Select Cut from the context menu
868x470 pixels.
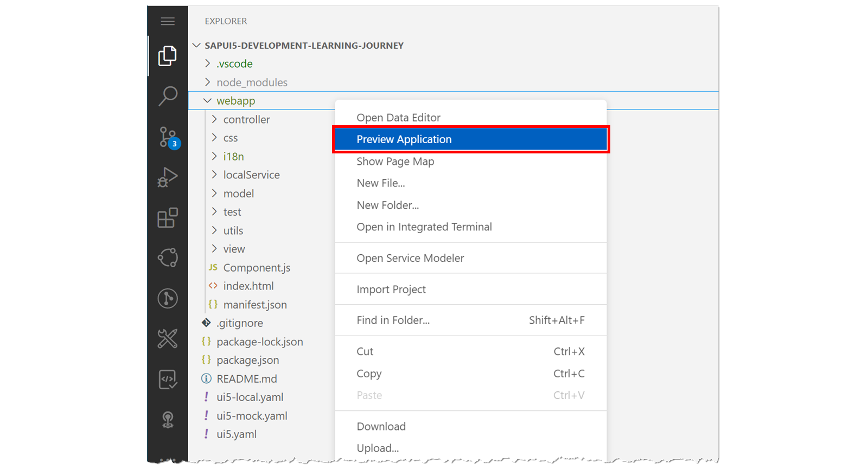[x=470, y=352]
